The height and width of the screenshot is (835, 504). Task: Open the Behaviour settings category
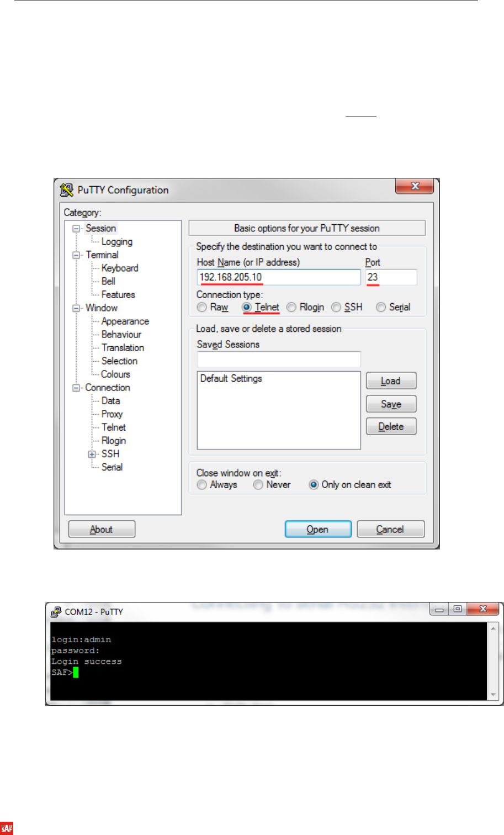point(121,335)
